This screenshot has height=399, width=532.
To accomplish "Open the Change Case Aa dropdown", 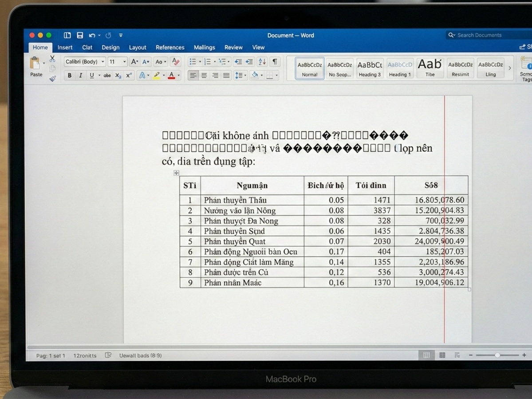I will pyautogui.click(x=161, y=62).
